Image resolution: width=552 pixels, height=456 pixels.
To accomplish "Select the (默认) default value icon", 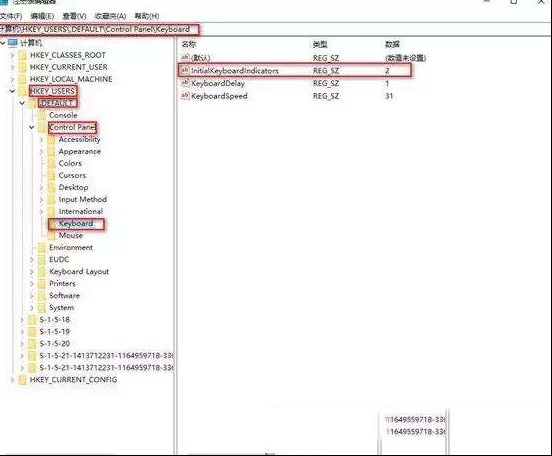I will [185, 57].
